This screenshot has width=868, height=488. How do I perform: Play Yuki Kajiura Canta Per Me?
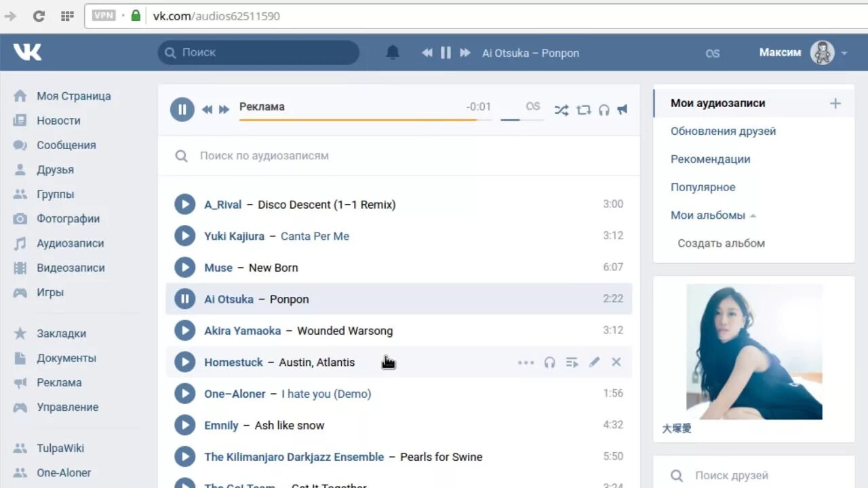pyautogui.click(x=184, y=236)
